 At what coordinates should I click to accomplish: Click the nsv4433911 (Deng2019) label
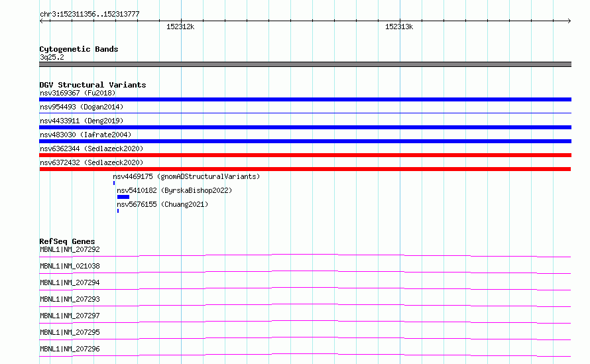(82, 121)
